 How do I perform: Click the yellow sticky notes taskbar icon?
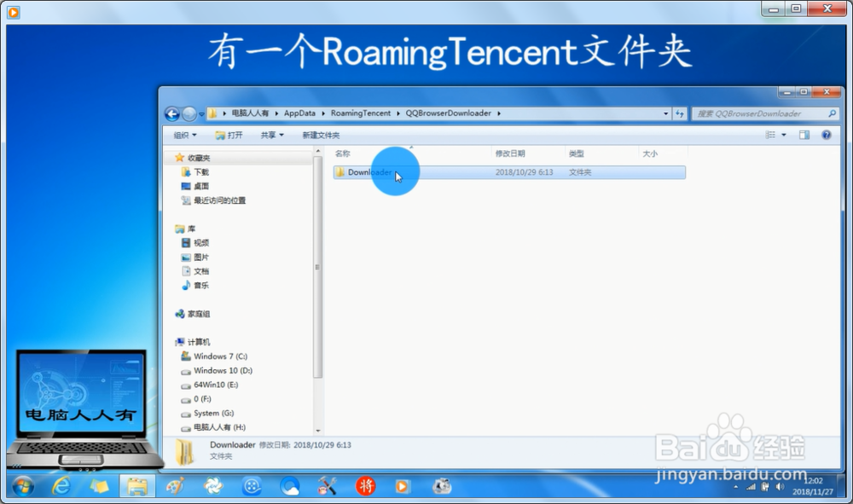99,485
